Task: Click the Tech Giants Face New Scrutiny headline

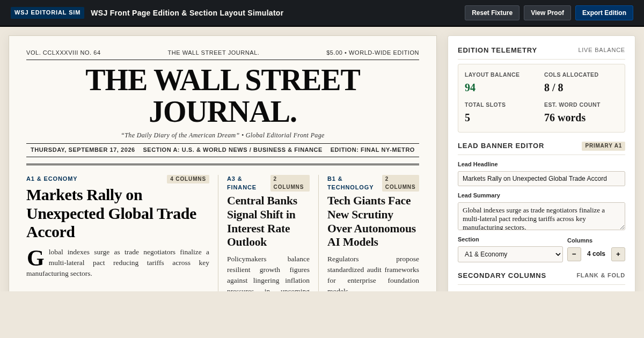Action: 373,221
